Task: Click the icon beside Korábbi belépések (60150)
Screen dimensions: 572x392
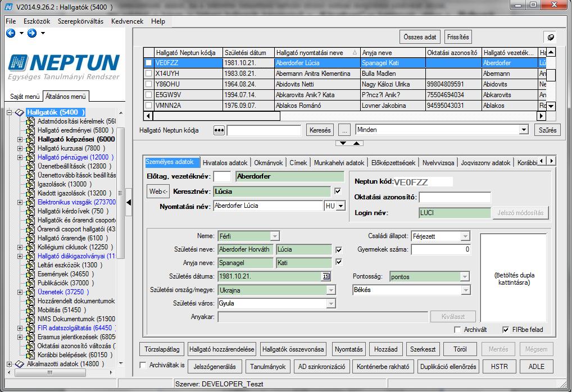Action: pos(30,355)
